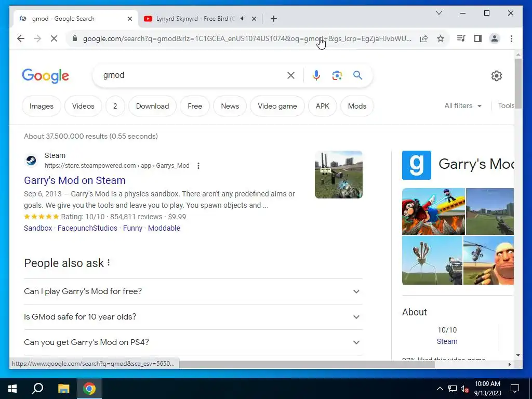This screenshot has width=532, height=399.
Task: Select the Mods filter chip
Action: pyautogui.click(x=357, y=106)
